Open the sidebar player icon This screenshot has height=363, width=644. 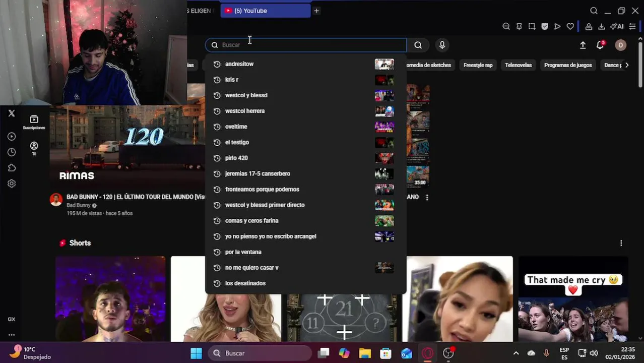(x=12, y=136)
